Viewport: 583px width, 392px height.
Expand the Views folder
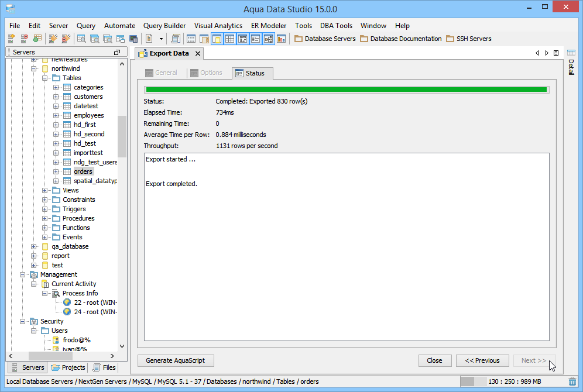pos(44,190)
